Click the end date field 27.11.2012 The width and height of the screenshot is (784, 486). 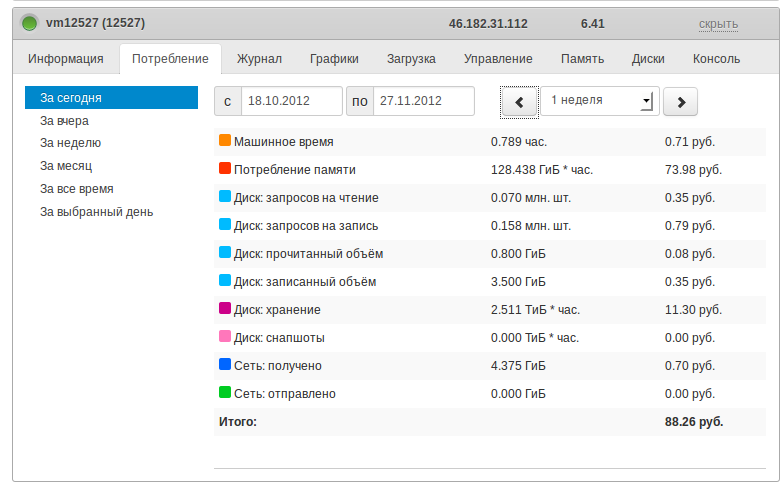click(x=422, y=102)
